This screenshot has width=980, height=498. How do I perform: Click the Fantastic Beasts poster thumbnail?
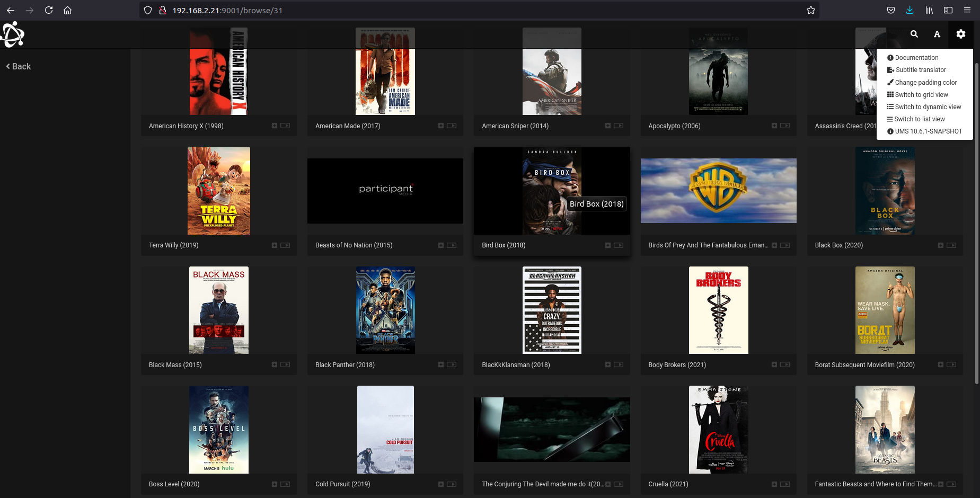tap(885, 430)
